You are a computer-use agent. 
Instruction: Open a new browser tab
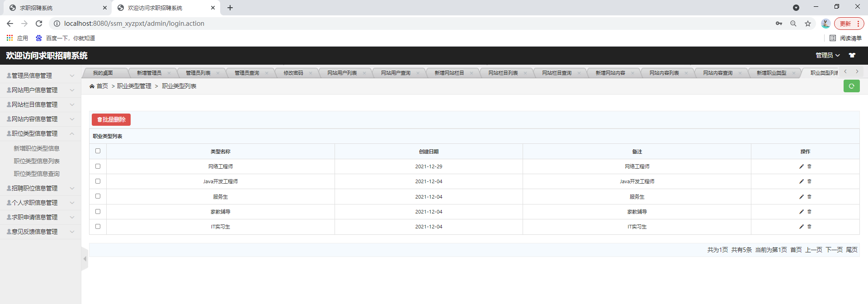coord(230,8)
